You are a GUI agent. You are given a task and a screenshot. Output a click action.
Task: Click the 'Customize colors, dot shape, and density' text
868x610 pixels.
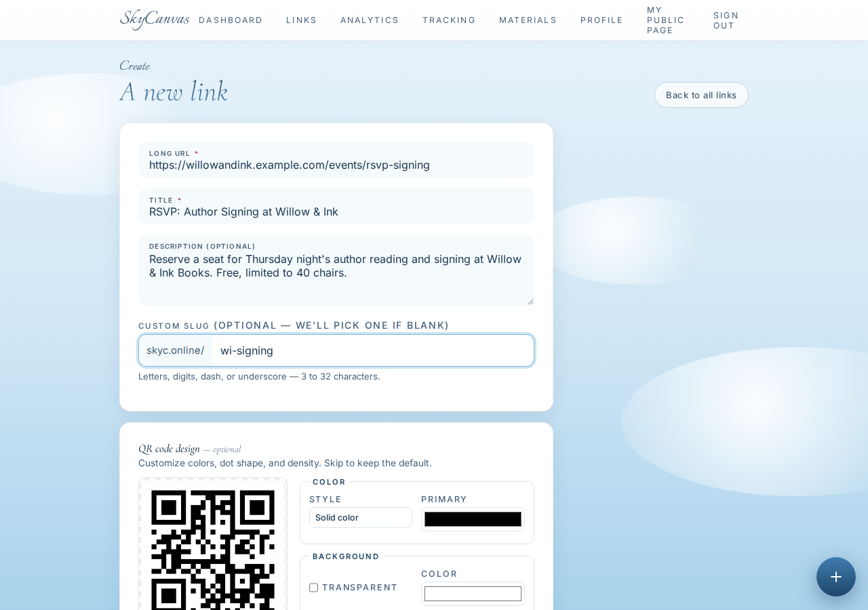[285, 463]
